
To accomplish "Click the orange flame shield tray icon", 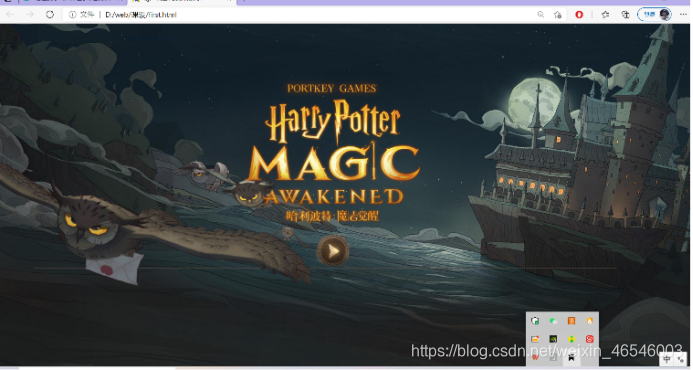I will pos(590,321).
